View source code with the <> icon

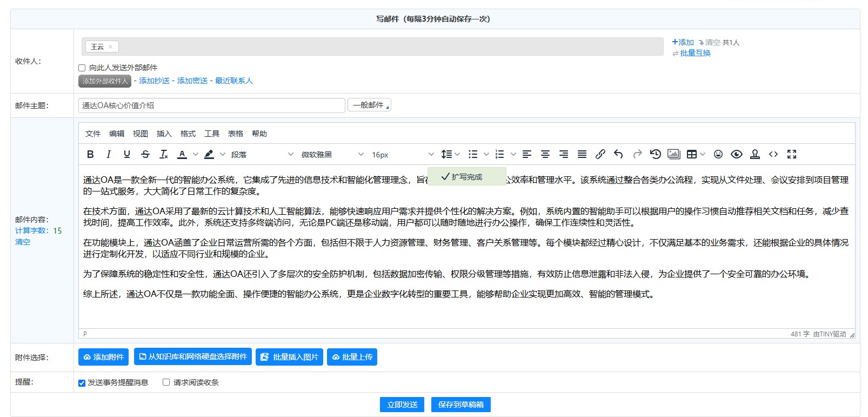tap(773, 154)
